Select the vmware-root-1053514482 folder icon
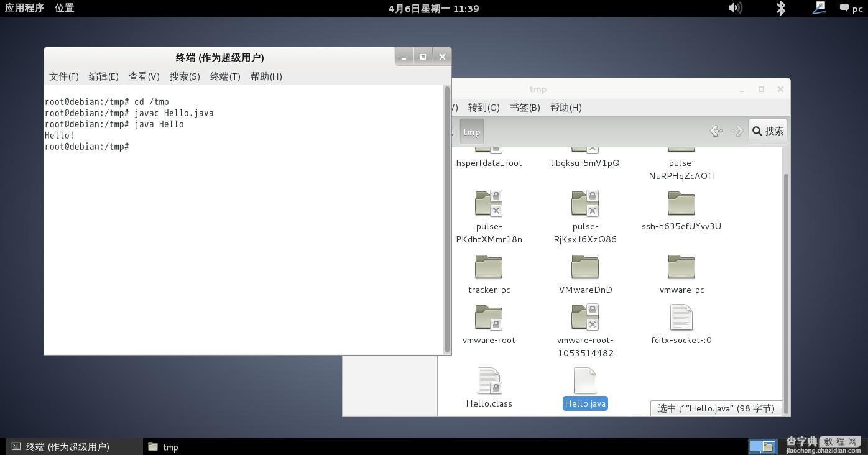Viewport: 868px width, 455px height. 585,317
